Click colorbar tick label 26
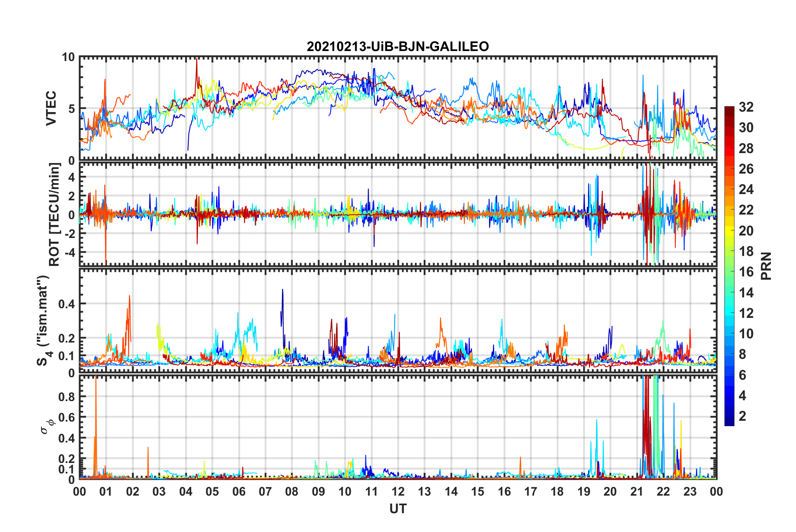The width and height of the screenshot is (796, 532). pyautogui.click(x=746, y=169)
